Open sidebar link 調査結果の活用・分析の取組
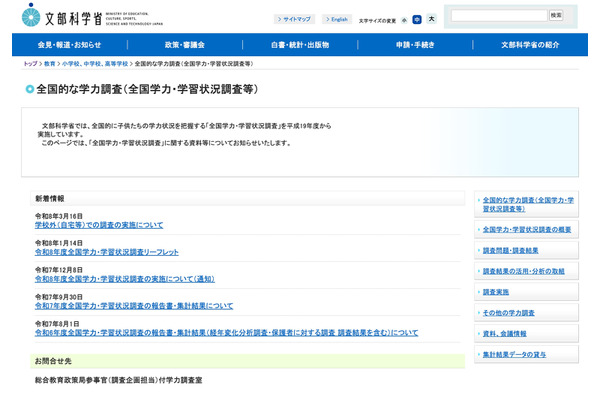 click(523, 271)
